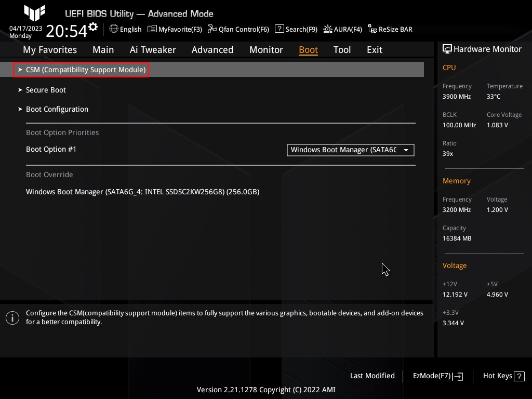Select English language option
Screen dimensions: 532x399
tap(130, 29)
